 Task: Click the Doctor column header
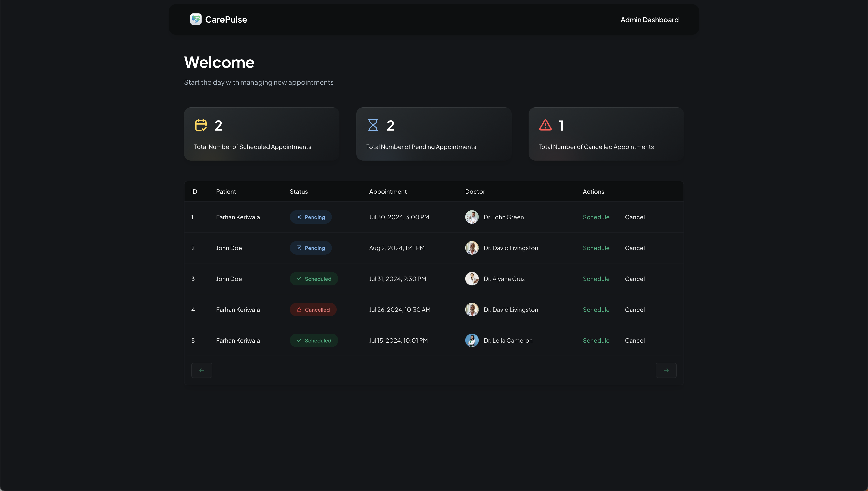pyautogui.click(x=475, y=192)
